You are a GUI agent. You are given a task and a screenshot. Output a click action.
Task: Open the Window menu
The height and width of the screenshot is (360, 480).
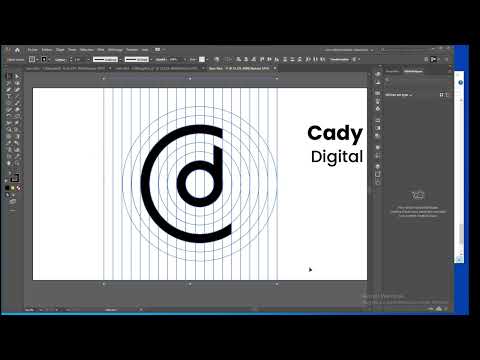[x=132, y=50]
